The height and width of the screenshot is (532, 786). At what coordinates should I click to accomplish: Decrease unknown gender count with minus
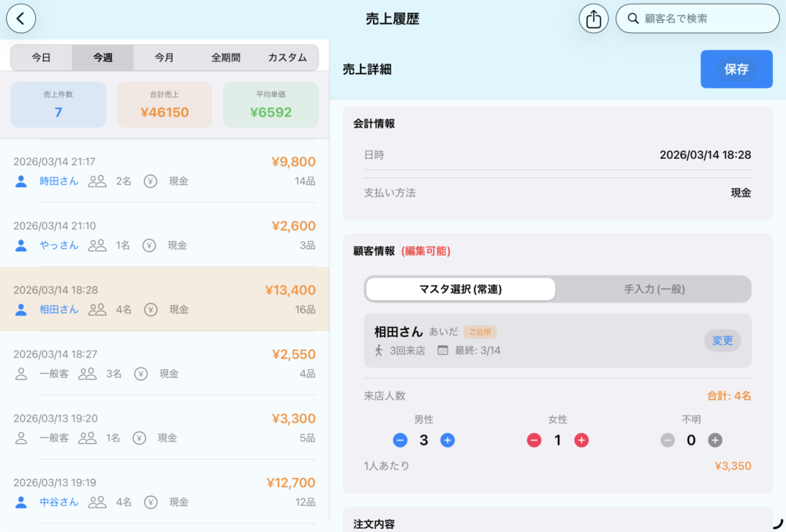(668, 441)
